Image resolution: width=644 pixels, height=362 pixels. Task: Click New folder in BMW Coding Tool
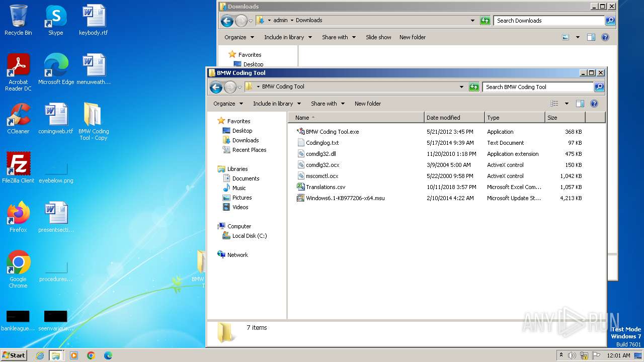pyautogui.click(x=368, y=104)
